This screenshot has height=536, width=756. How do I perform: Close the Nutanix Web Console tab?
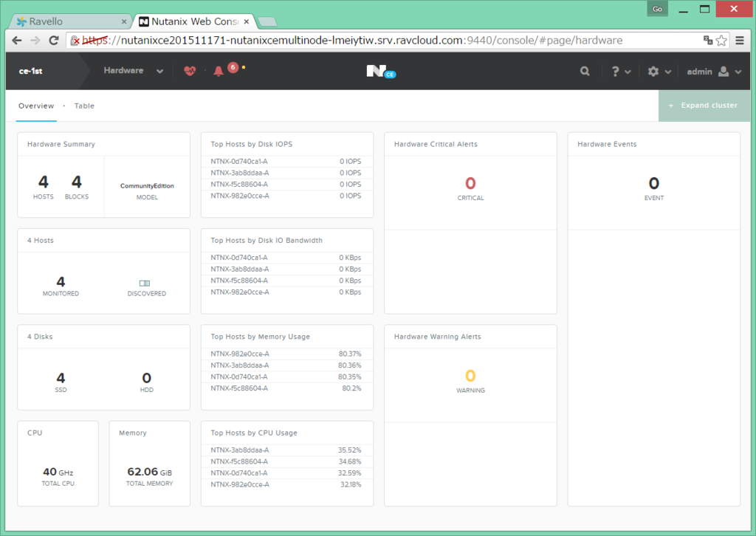pyautogui.click(x=247, y=21)
